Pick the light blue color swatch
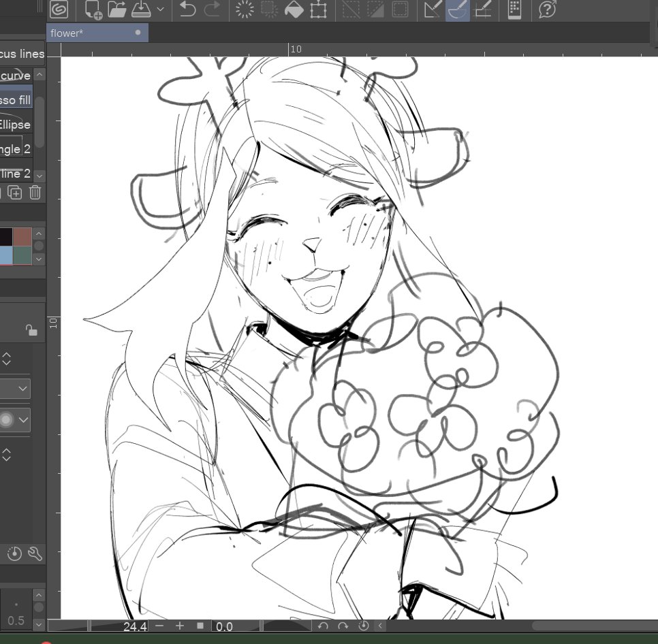This screenshot has width=658, height=644. coord(6,255)
